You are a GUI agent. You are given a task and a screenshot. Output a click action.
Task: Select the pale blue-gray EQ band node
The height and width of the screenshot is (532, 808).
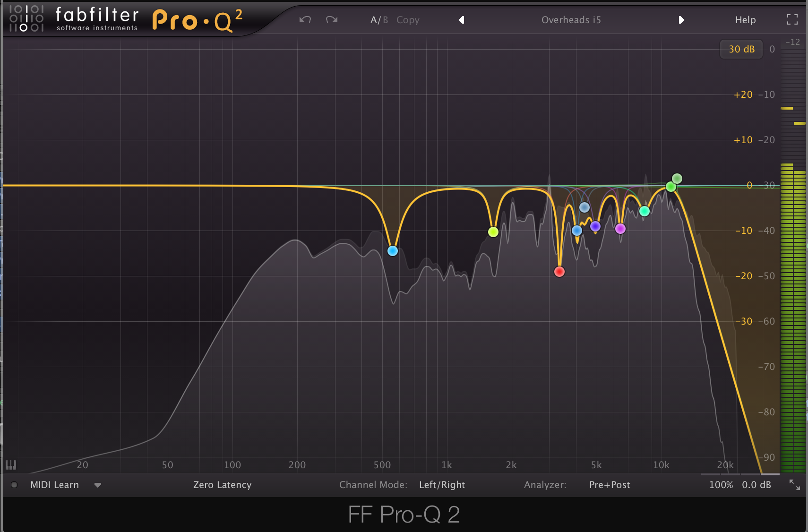pyautogui.click(x=585, y=207)
